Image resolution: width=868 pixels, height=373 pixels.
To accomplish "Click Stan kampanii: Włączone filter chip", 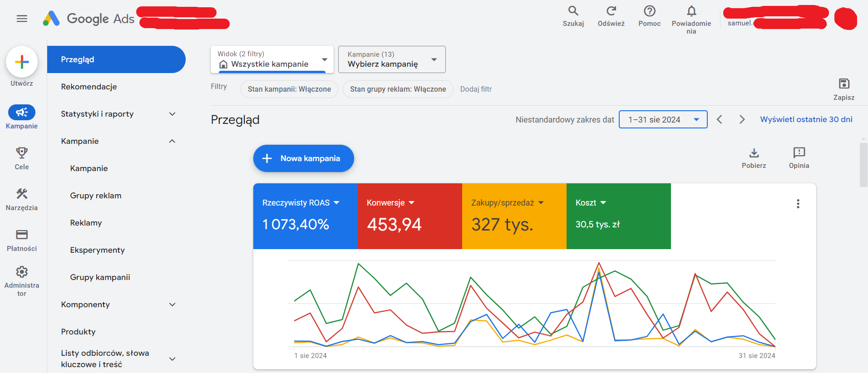I will click(x=289, y=89).
